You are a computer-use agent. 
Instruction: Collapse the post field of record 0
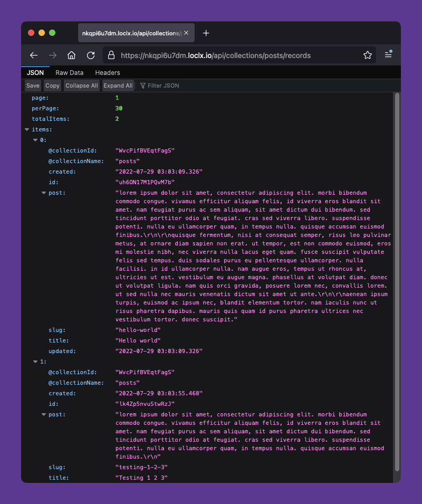coord(43,193)
